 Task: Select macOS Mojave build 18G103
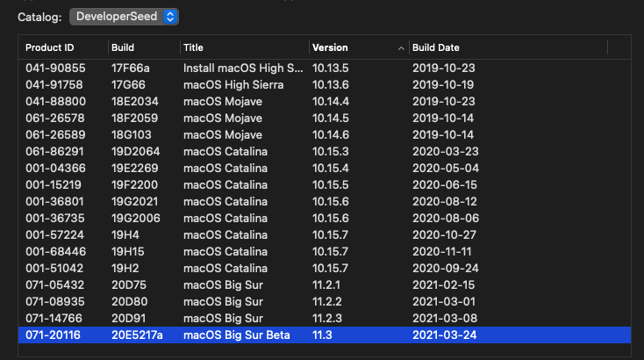[132, 134]
